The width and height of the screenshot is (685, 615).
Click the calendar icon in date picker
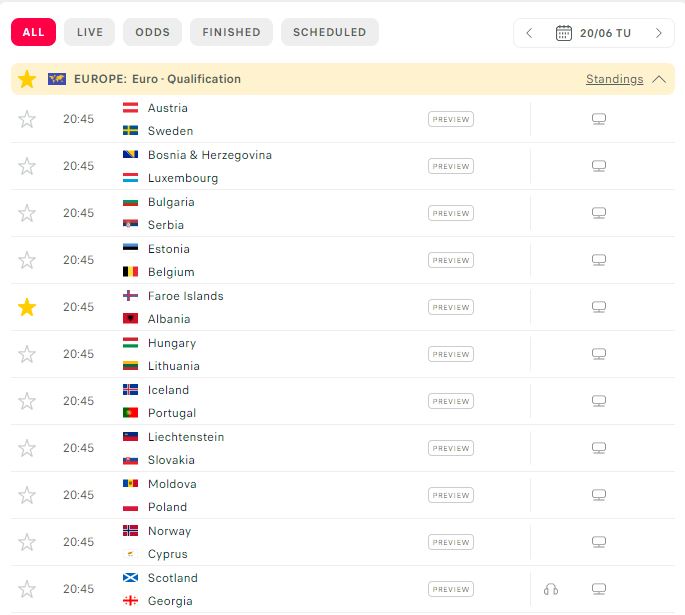[563, 33]
